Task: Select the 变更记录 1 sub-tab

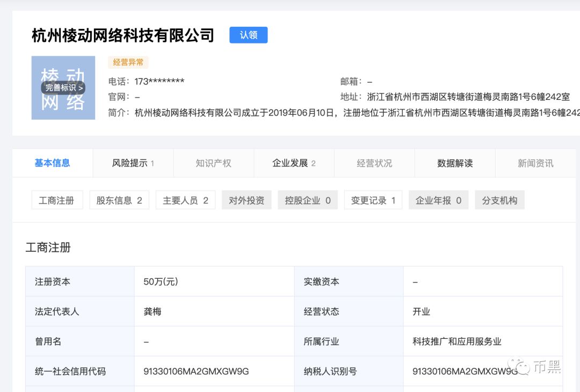Action: [373, 200]
